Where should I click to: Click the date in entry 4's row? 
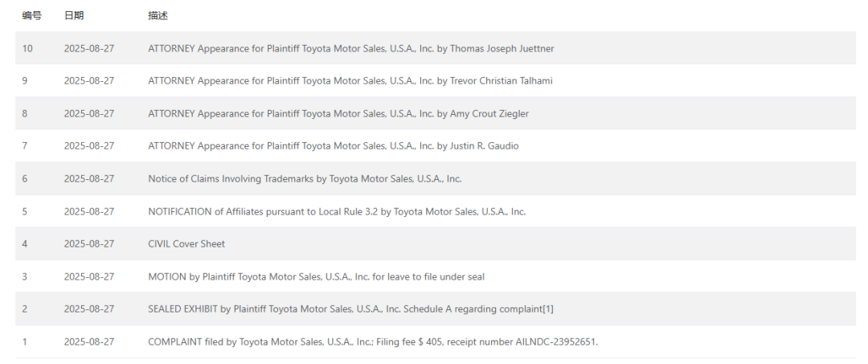89,243
